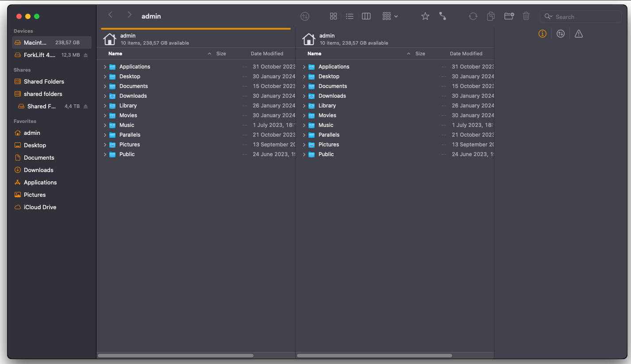Switch to icon grid view

[x=334, y=16]
